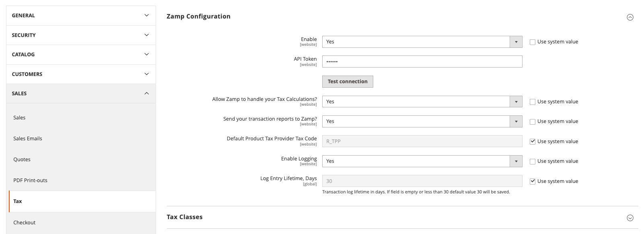Click the Enable Logging label
Screen dimensions: 644x234
click(299, 159)
